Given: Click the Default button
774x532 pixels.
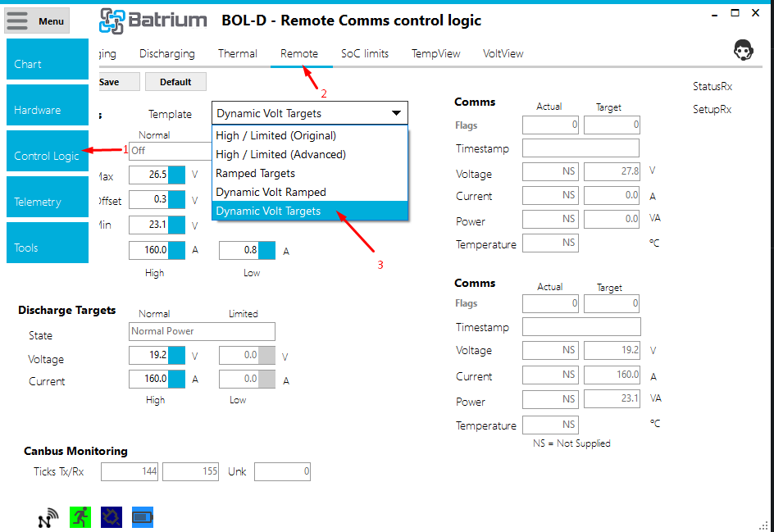Looking at the screenshot, I should [x=175, y=82].
